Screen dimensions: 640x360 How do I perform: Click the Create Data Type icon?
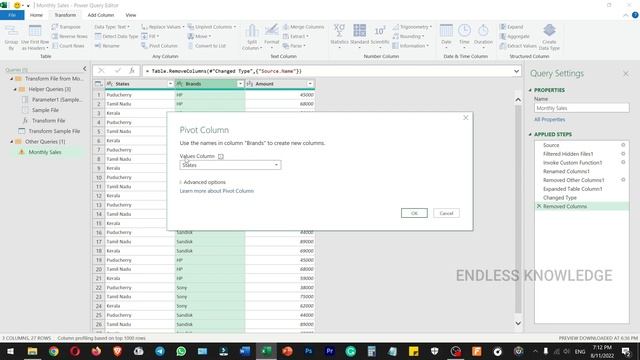pos(549,31)
